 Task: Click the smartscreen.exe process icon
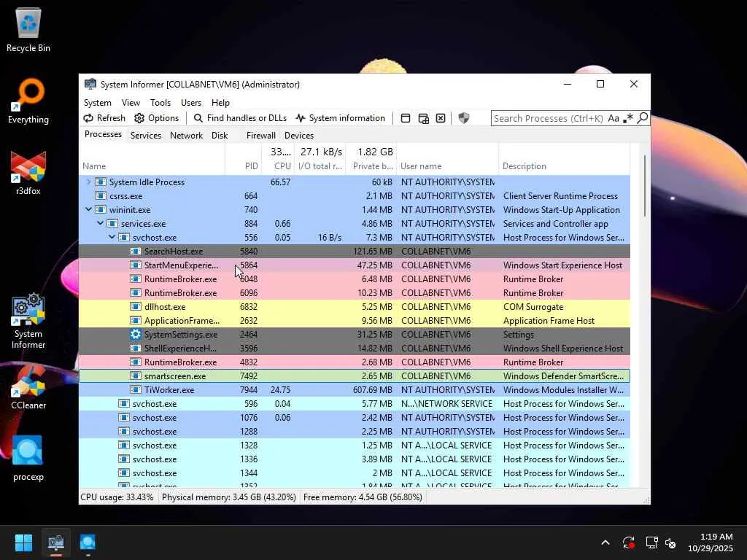pyautogui.click(x=136, y=376)
